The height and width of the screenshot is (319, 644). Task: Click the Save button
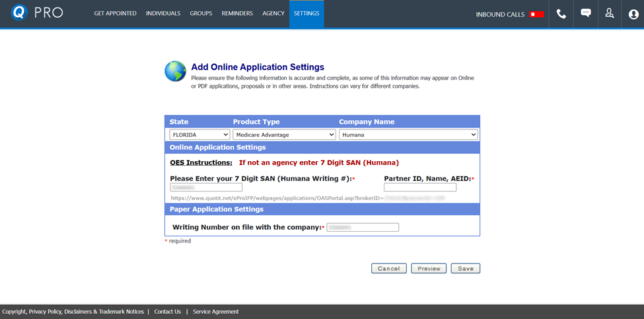click(466, 269)
